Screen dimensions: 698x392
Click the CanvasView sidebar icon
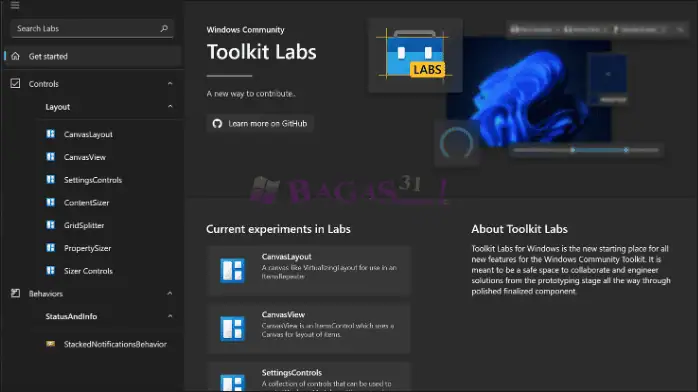(x=51, y=157)
